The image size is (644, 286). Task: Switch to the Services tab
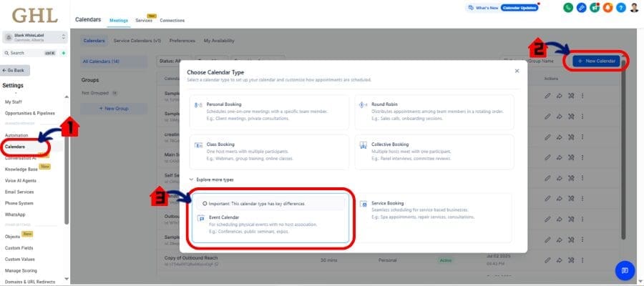144,20
